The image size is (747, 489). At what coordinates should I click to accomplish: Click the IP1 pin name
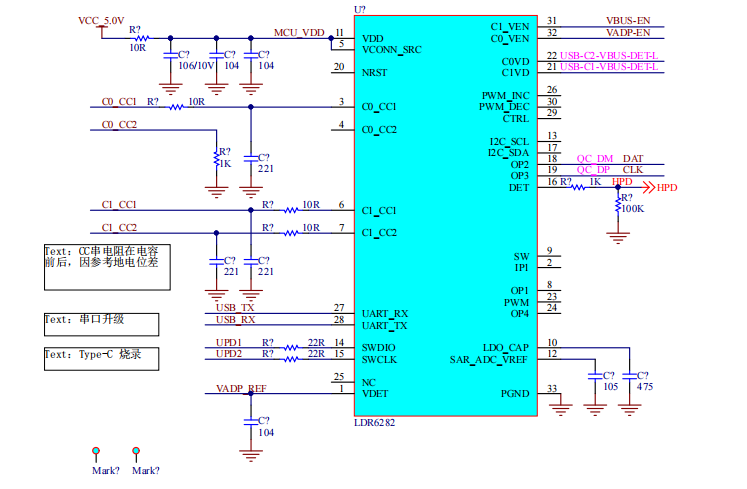coord(522,268)
